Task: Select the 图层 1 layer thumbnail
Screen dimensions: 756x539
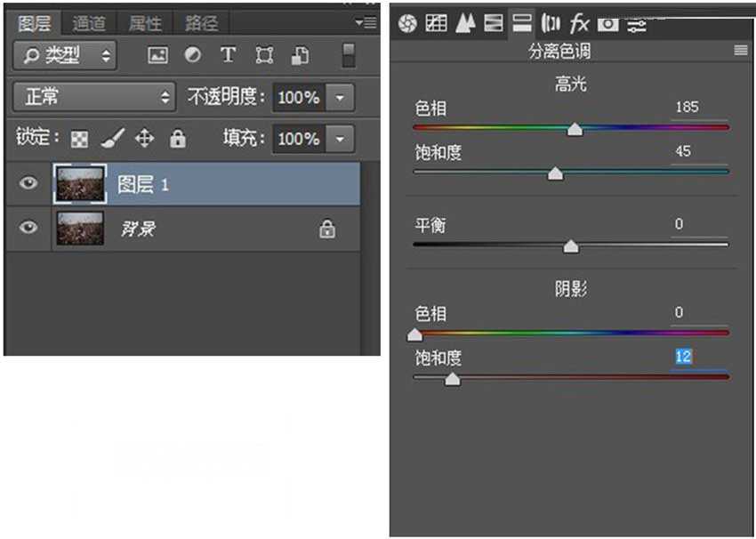Action: pyautogui.click(x=79, y=183)
